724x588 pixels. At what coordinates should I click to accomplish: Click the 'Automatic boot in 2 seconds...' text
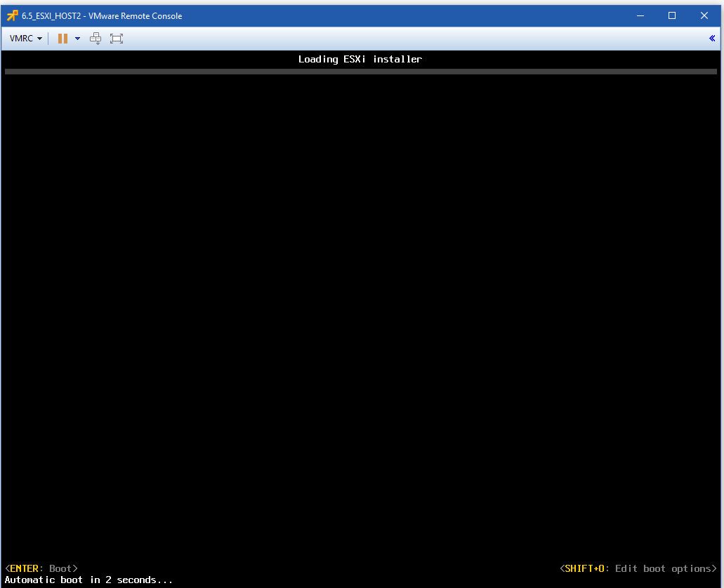(x=88, y=580)
